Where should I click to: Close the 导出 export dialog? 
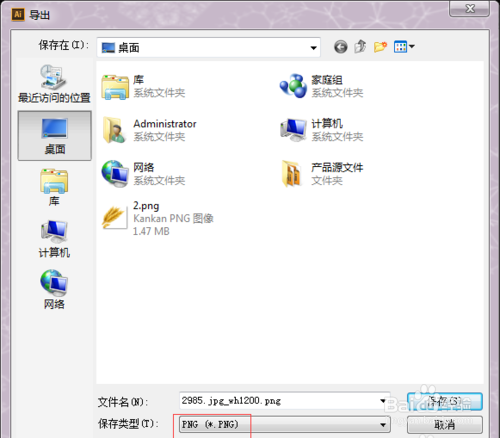point(469,8)
